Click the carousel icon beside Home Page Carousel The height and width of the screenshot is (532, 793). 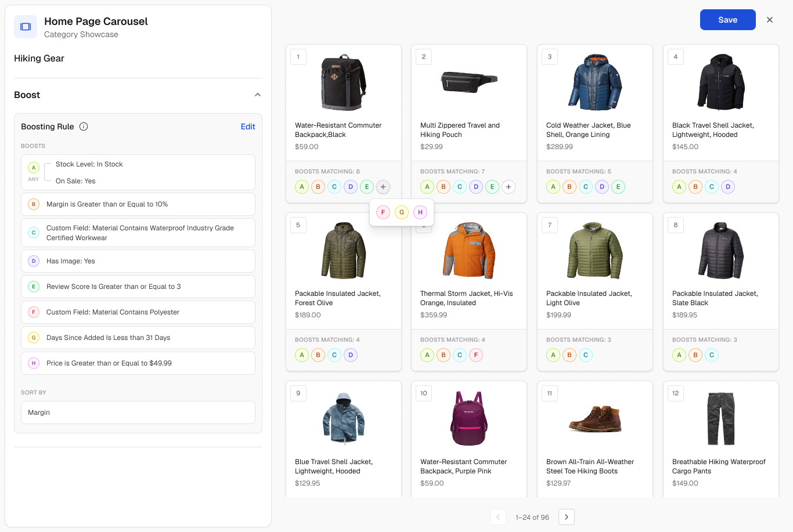[x=26, y=27]
